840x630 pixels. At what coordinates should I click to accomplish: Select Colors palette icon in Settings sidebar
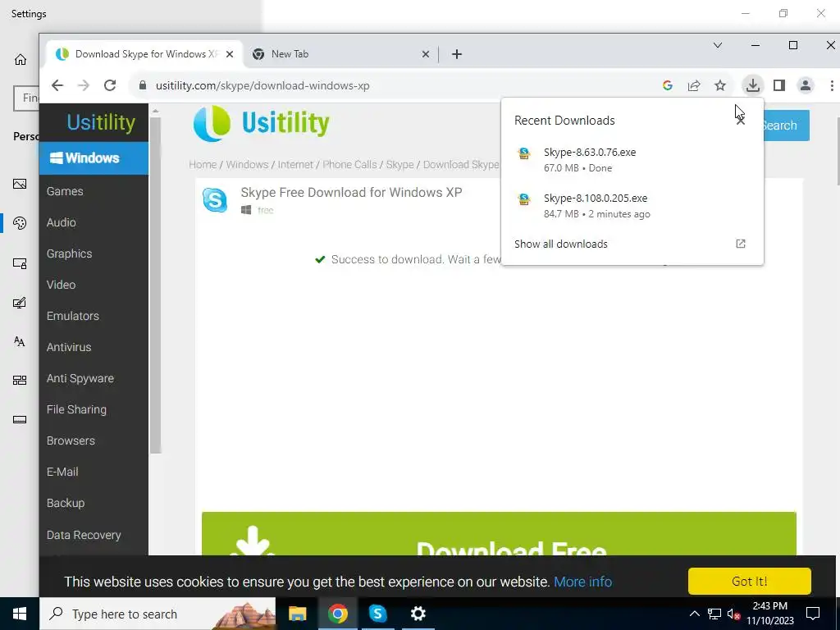pos(20,223)
